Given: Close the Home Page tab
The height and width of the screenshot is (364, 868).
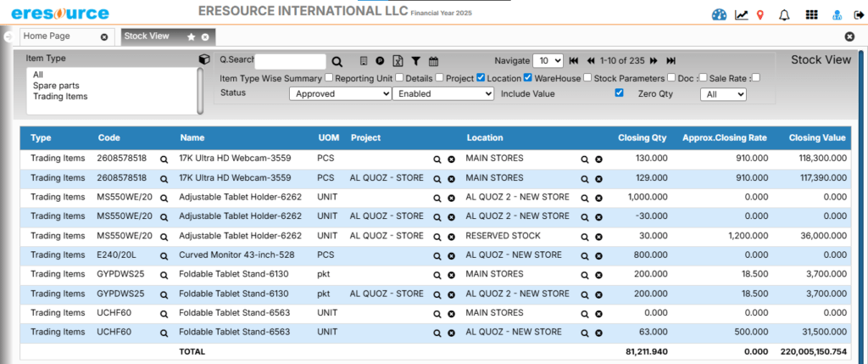Looking at the screenshot, I should pyautogui.click(x=104, y=37).
